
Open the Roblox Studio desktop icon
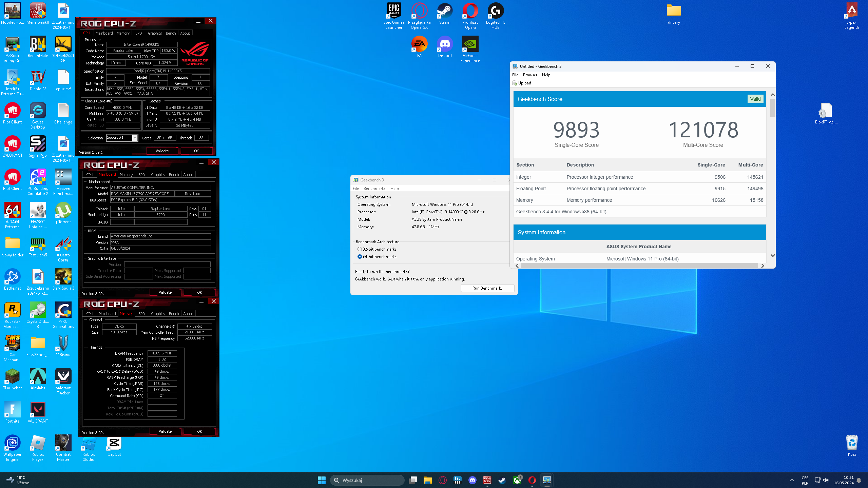coord(89,448)
